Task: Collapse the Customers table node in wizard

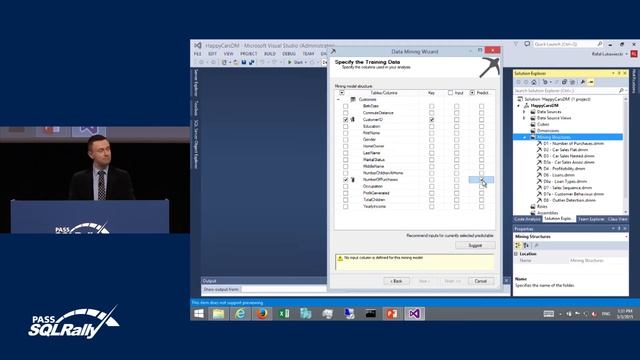Action: pyautogui.click(x=338, y=100)
